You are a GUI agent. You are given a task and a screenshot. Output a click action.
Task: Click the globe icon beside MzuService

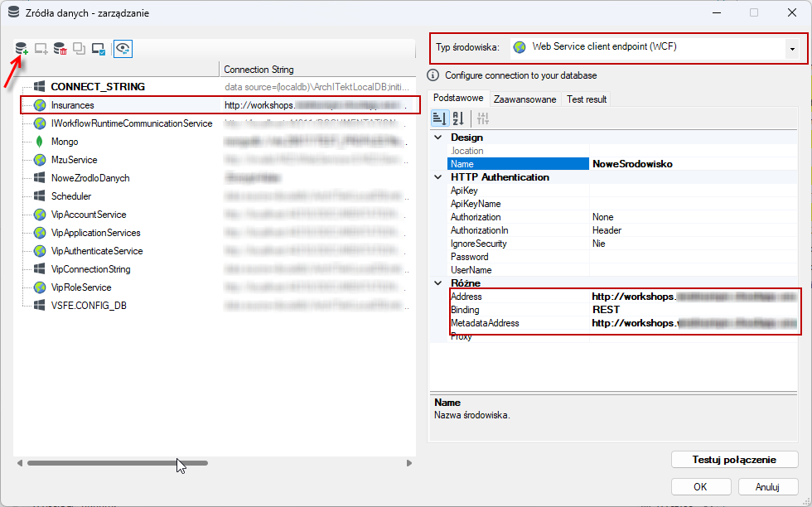40,160
